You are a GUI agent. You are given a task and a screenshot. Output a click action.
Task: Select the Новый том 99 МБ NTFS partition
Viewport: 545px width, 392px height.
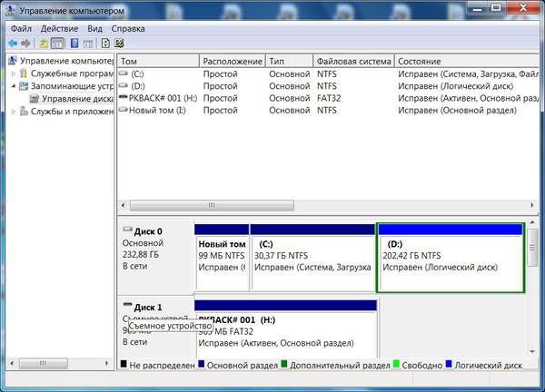[222, 258]
